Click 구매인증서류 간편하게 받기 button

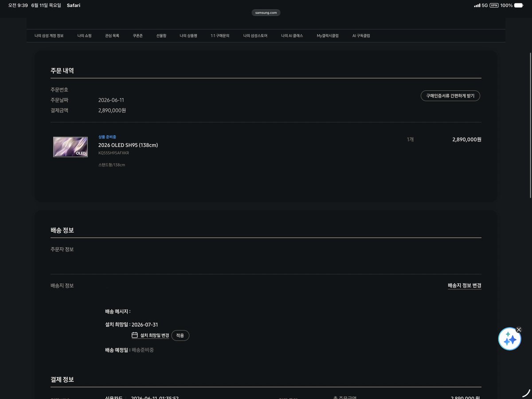pos(450,96)
